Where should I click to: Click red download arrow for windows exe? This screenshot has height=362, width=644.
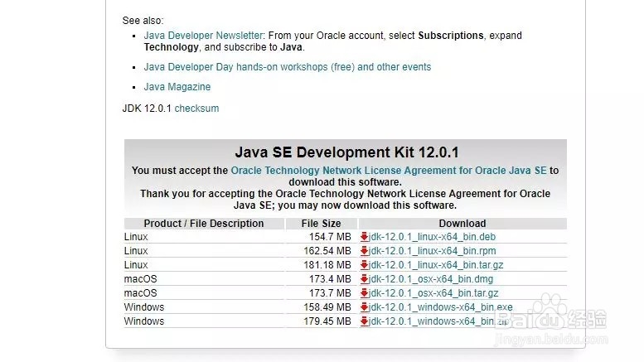tap(364, 307)
